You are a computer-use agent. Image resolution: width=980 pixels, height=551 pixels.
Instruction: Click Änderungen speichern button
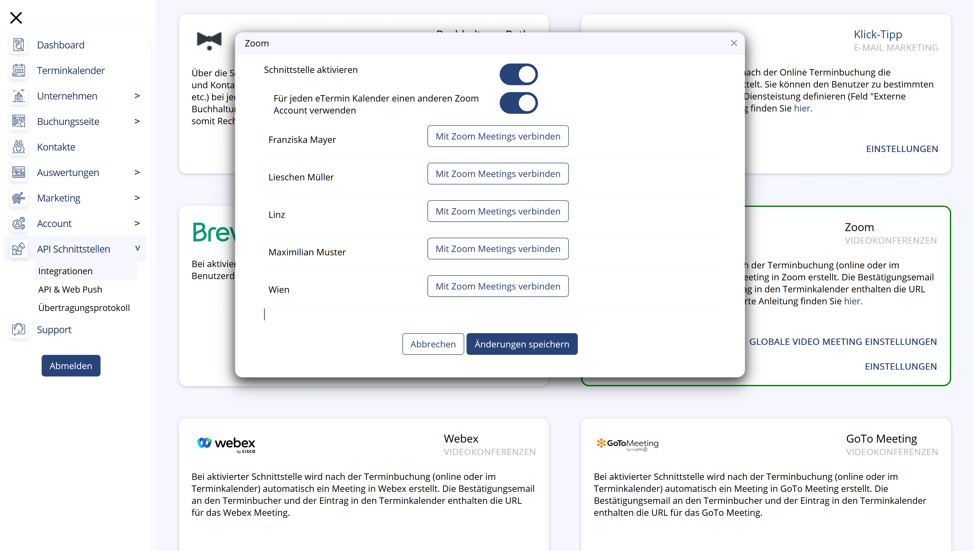(x=522, y=344)
